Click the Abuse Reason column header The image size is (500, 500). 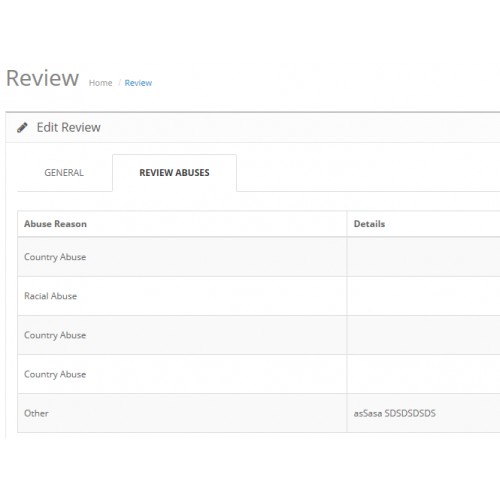click(55, 224)
